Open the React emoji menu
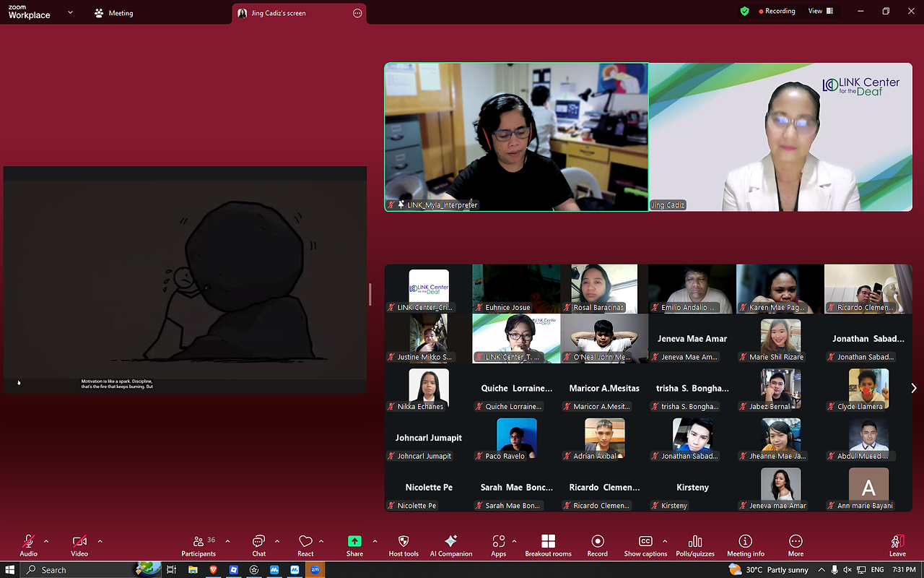The image size is (924, 578). pyautogui.click(x=305, y=545)
